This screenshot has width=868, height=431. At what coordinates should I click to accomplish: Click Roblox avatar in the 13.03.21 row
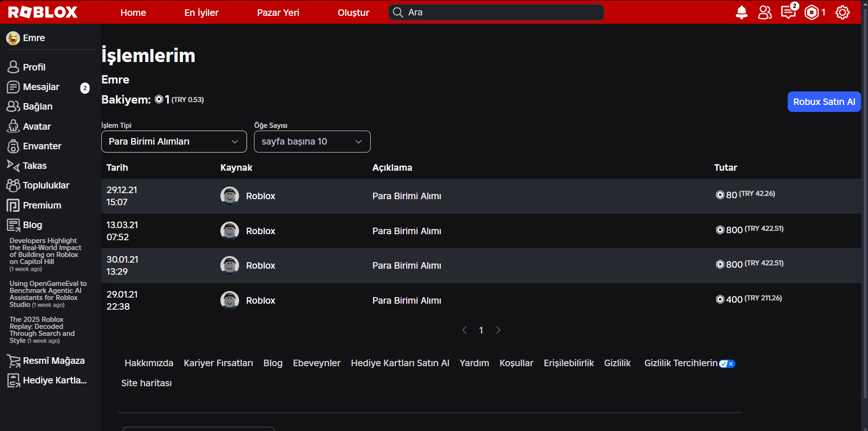point(230,231)
